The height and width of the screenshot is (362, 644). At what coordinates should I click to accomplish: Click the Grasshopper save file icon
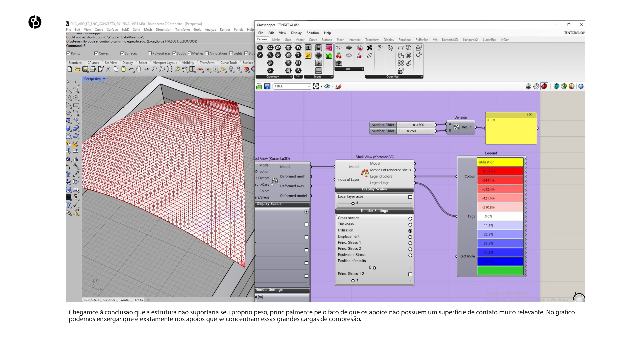267,86
